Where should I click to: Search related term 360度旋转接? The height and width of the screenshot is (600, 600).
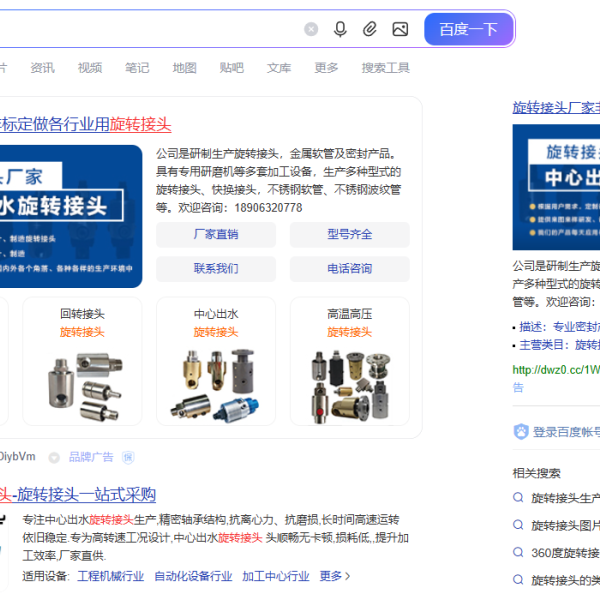click(x=565, y=553)
